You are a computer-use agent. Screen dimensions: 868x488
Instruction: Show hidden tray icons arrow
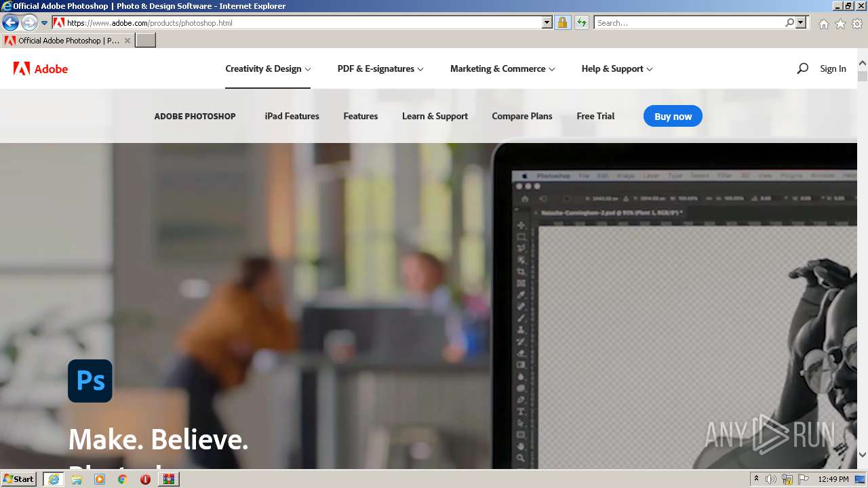coord(756,479)
